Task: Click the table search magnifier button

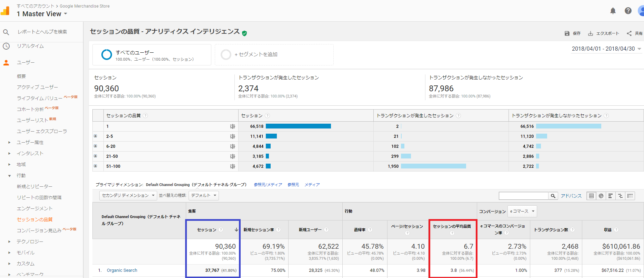Action: pos(553,196)
